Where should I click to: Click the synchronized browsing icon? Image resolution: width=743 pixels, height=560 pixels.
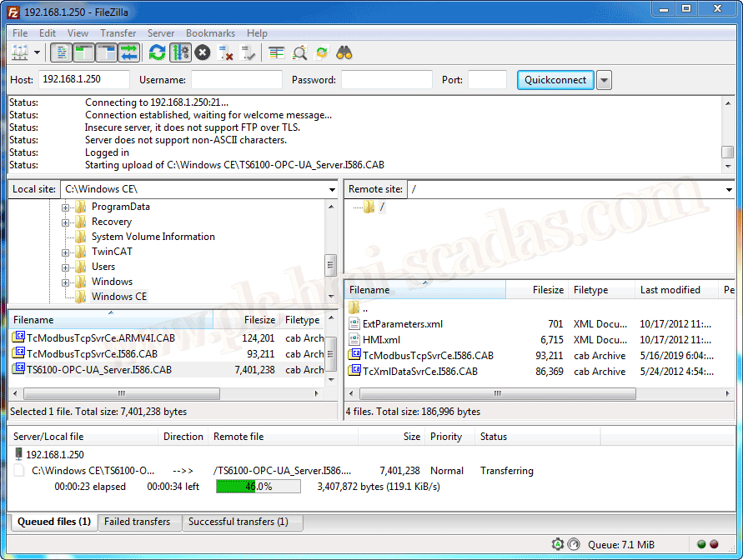pyautogui.click(x=322, y=53)
